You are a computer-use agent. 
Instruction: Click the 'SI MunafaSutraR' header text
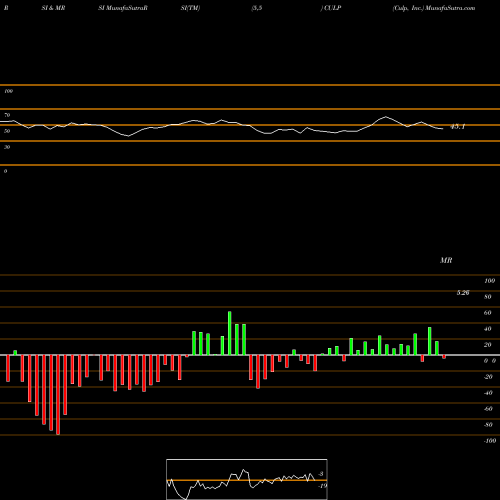click(123, 8)
